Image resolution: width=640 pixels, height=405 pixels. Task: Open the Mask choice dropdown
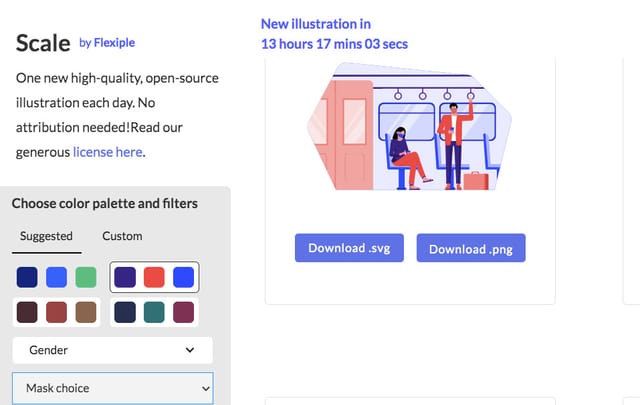[113, 388]
